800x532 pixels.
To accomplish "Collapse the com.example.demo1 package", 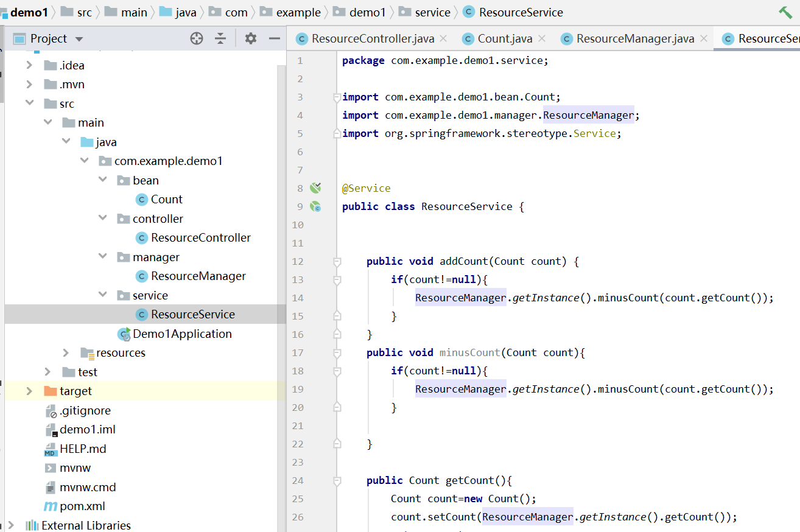I will tap(84, 161).
